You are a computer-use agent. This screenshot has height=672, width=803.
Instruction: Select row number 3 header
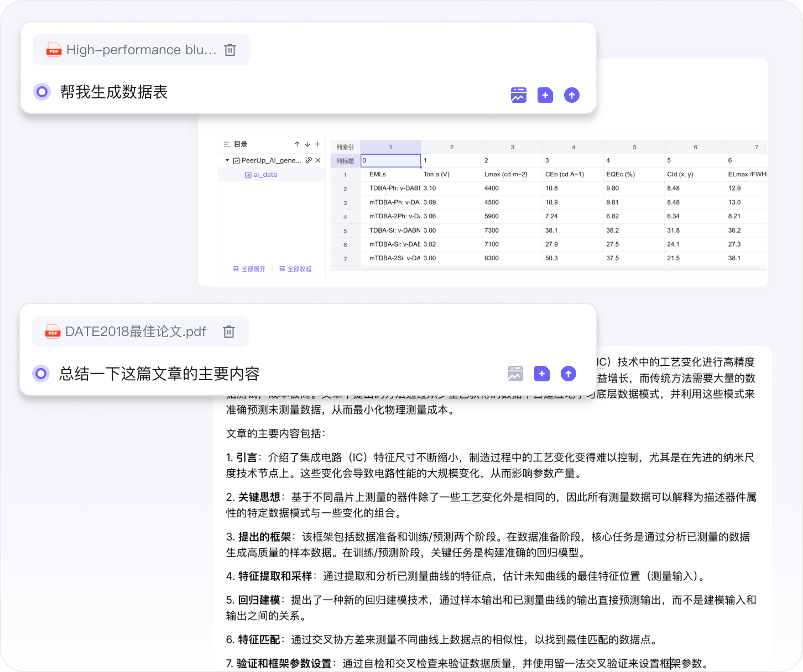tap(345, 203)
